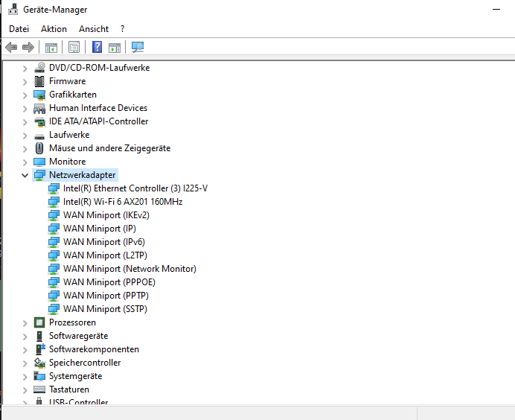
Task: Expand the IDE ATA/ATAPI-Controller node
Action: [25, 122]
